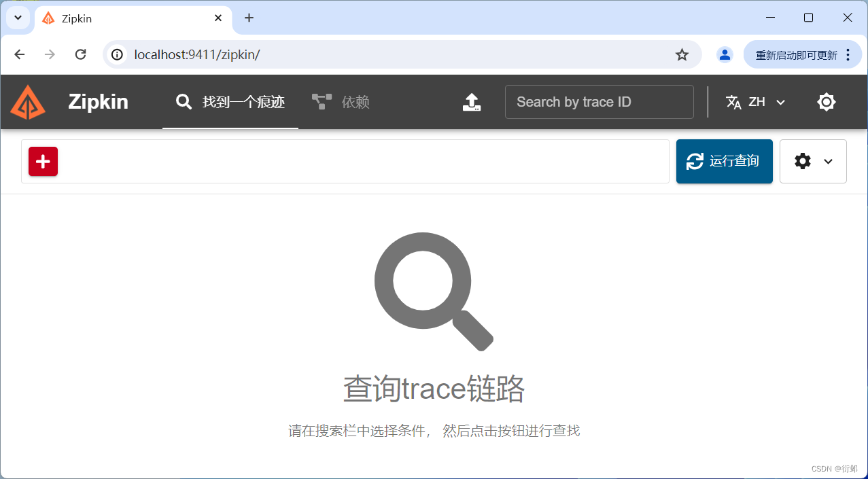Click the upload trace icon in the header
The image size is (868, 479).
coord(471,102)
